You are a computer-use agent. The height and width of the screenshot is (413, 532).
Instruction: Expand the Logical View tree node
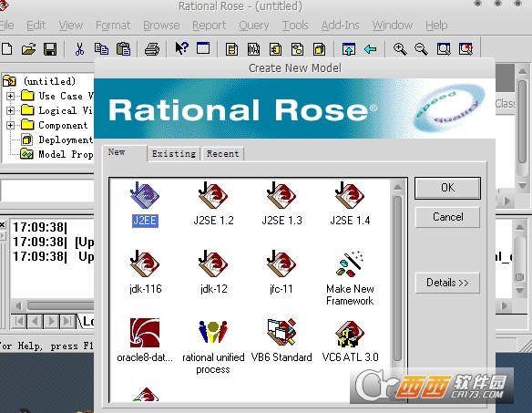11,110
